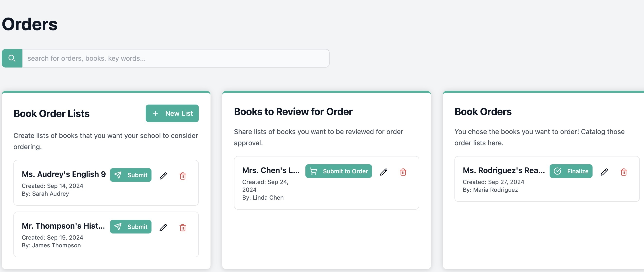
Task: Trash Mrs. Chen's review list
Action: click(403, 172)
